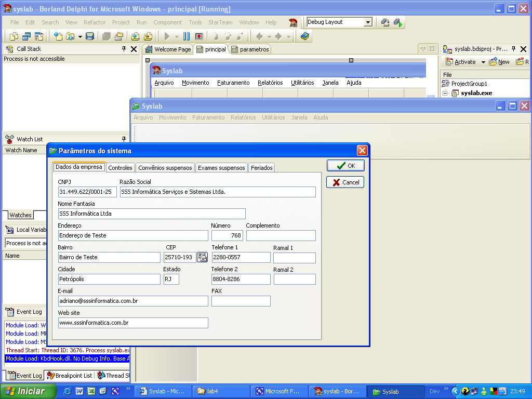Click the Cidade input field
Image resolution: width=532 pixels, height=399 pixels.
click(109, 279)
